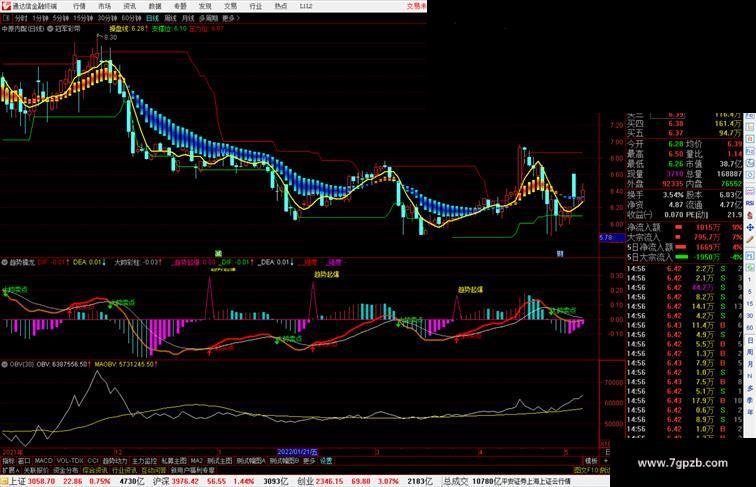Open the 交易 menu
The height and width of the screenshot is (487, 756).
point(230,6)
